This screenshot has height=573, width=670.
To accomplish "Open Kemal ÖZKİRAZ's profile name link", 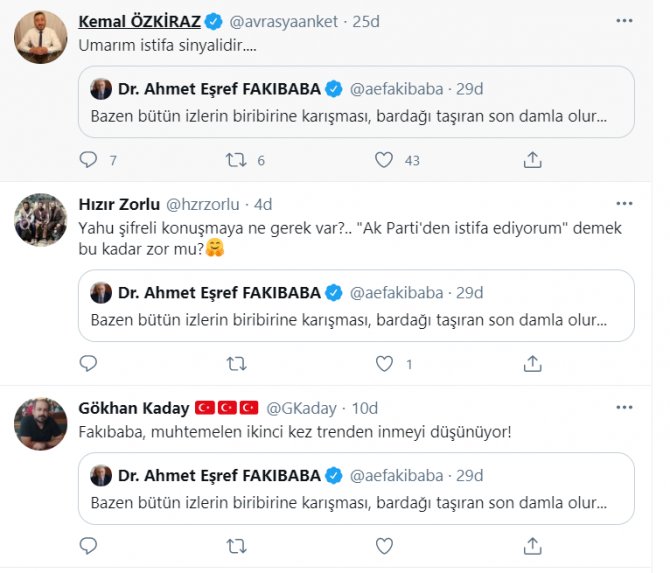I will [141, 21].
